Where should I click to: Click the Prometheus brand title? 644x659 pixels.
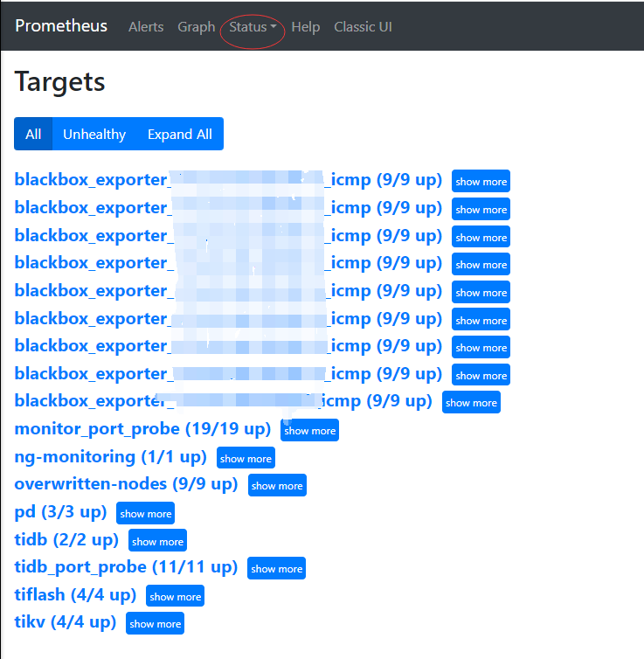coord(61,26)
